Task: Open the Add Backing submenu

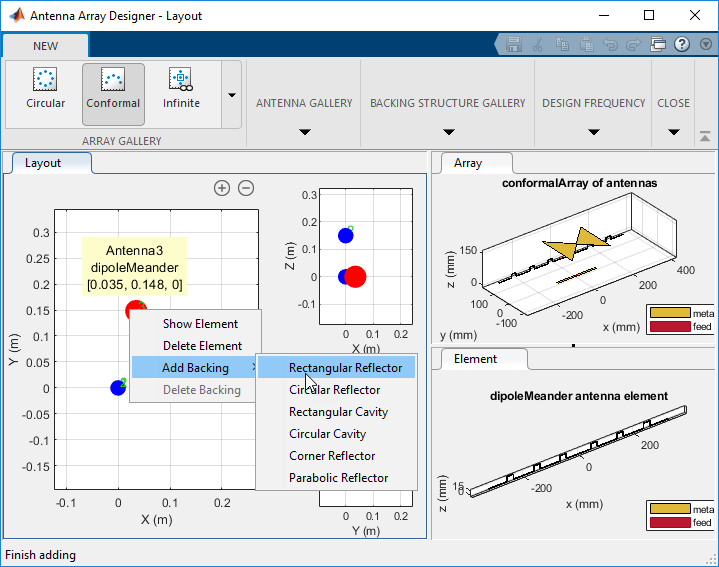Action: click(195, 368)
